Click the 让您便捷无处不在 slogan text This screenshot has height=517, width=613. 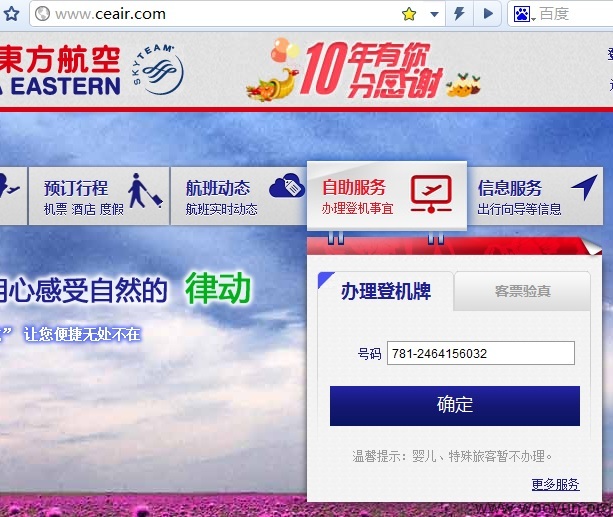[x=82, y=334]
